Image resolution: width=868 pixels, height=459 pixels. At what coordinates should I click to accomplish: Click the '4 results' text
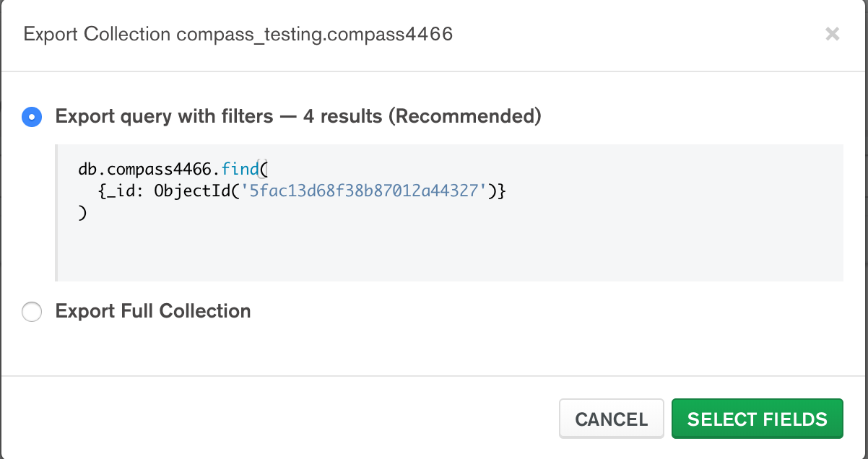(x=342, y=116)
